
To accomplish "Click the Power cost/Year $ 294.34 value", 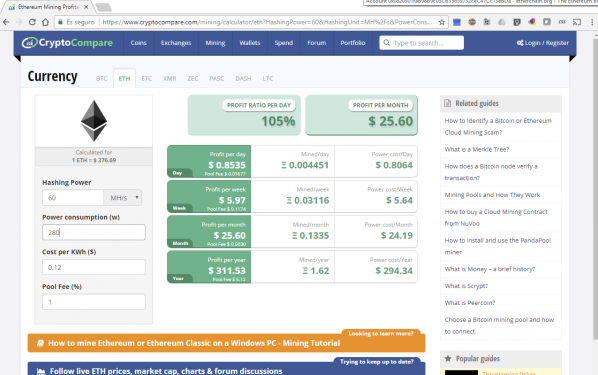I will pyautogui.click(x=394, y=271).
